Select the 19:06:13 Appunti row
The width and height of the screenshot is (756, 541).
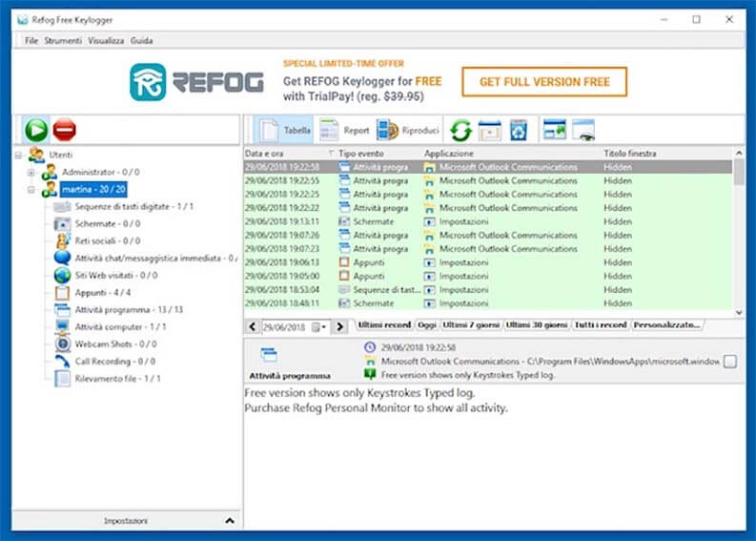point(488,262)
